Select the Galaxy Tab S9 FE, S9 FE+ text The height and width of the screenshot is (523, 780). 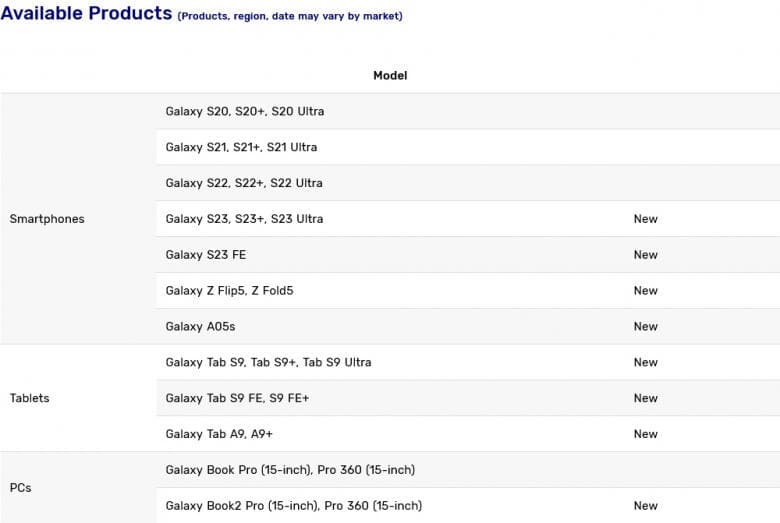237,398
